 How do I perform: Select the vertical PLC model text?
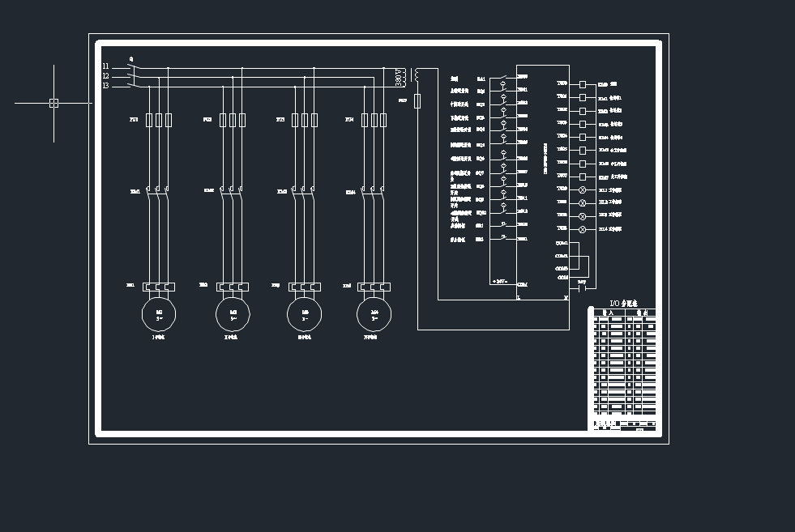coord(545,159)
